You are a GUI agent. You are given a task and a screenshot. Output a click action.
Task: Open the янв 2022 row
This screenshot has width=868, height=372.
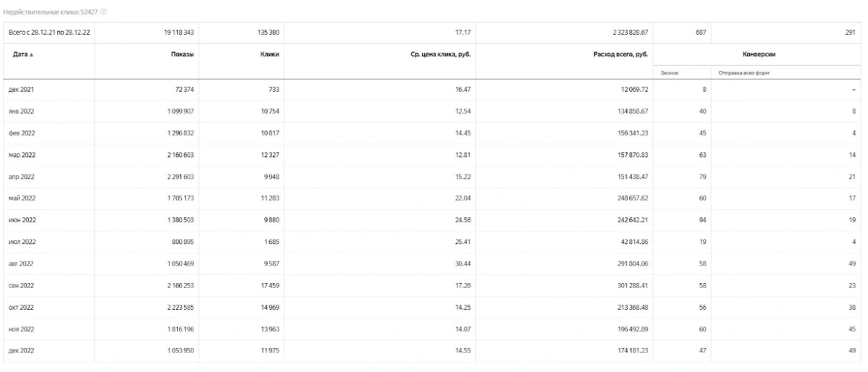21,111
